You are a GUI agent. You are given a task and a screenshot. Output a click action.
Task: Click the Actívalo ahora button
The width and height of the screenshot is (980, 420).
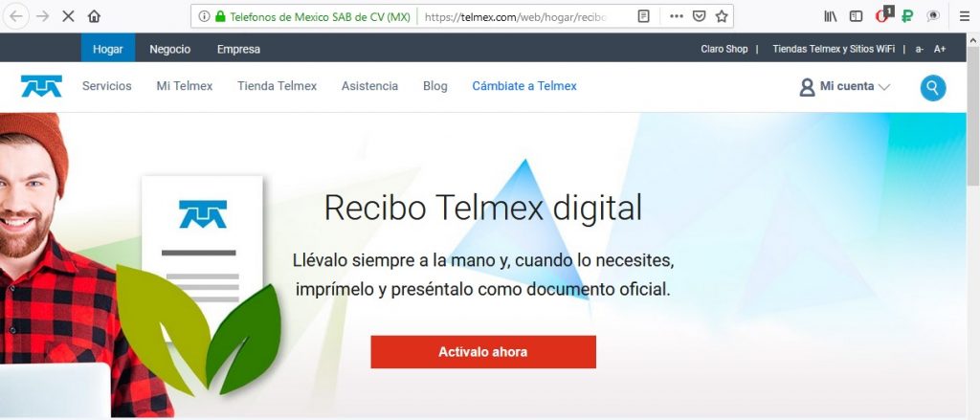point(483,352)
